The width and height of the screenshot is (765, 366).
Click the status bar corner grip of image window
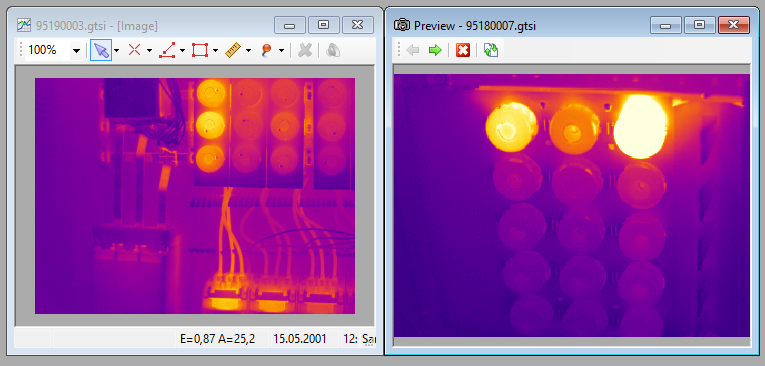pos(369,342)
